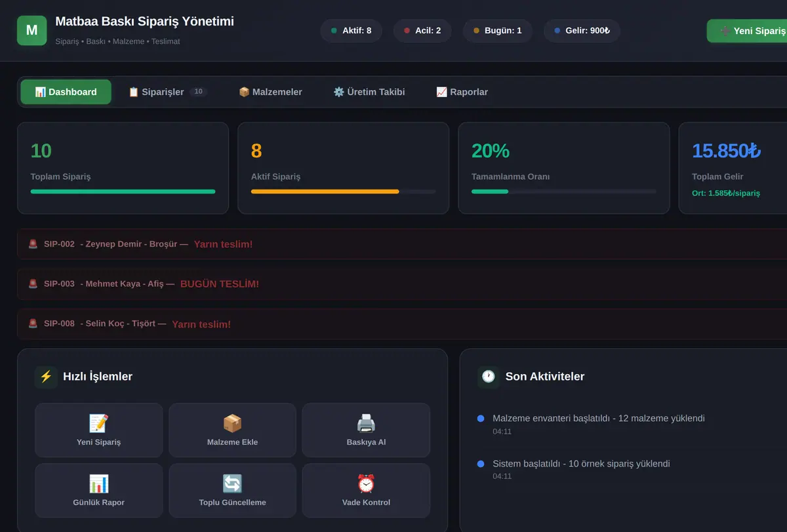Open the Raporlar tab

point(462,92)
